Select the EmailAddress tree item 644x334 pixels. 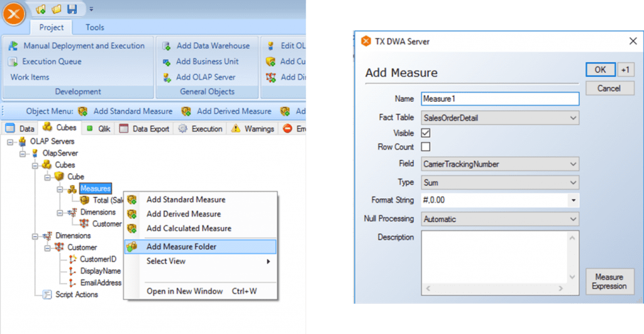(x=101, y=282)
